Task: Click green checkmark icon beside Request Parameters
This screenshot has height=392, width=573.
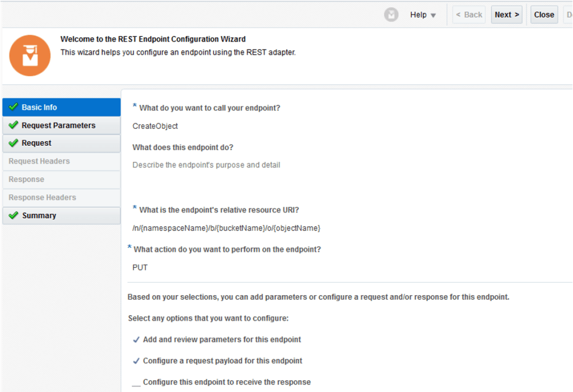Action: [x=13, y=125]
